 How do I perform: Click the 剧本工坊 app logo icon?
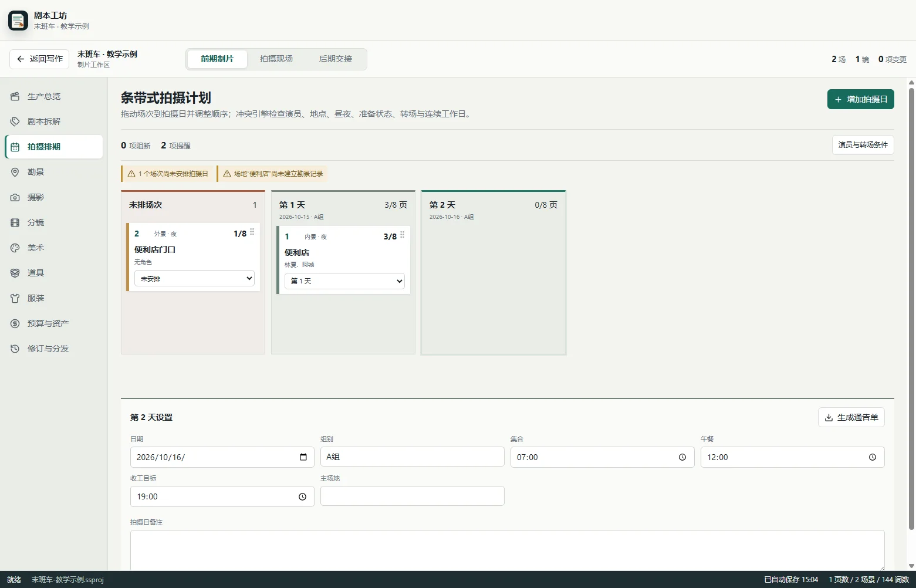coord(18,21)
